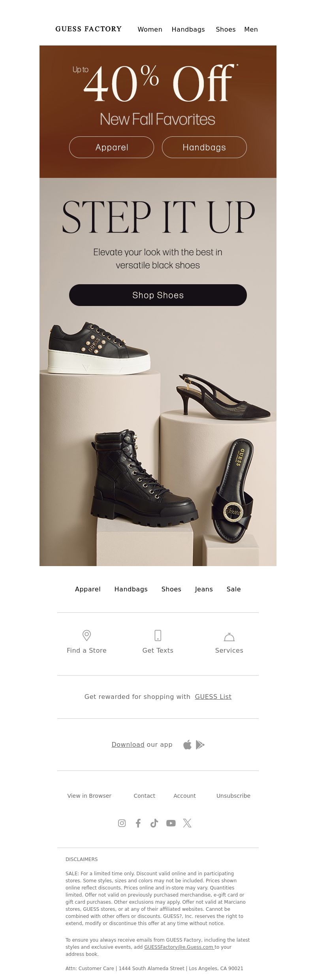The height and width of the screenshot is (980, 316).
Task: Select Women in the top navigation
Action: [150, 29]
